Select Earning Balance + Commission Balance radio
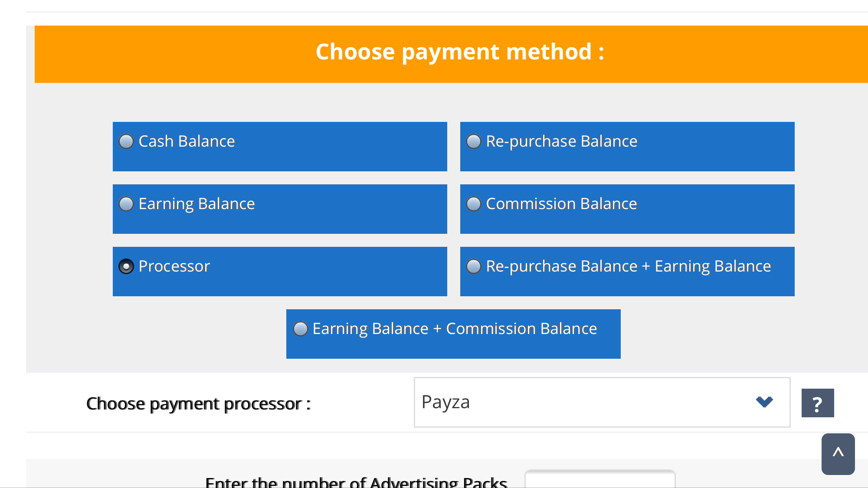Screen dimensions: 868x488 [x=301, y=329]
